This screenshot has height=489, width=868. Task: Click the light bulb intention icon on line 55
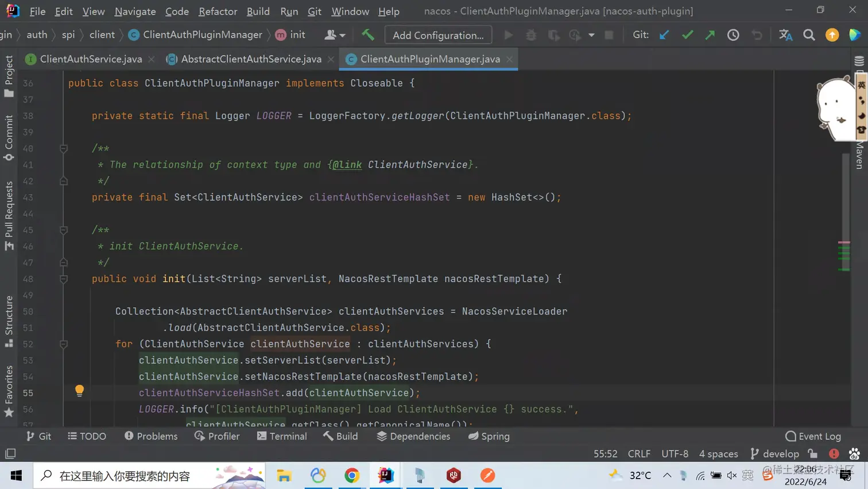79,391
